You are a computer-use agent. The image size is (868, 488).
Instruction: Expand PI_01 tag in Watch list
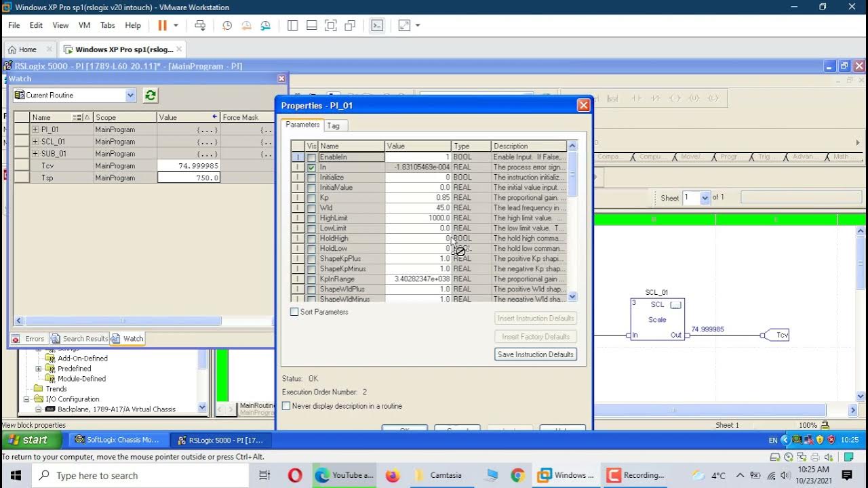(35, 129)
